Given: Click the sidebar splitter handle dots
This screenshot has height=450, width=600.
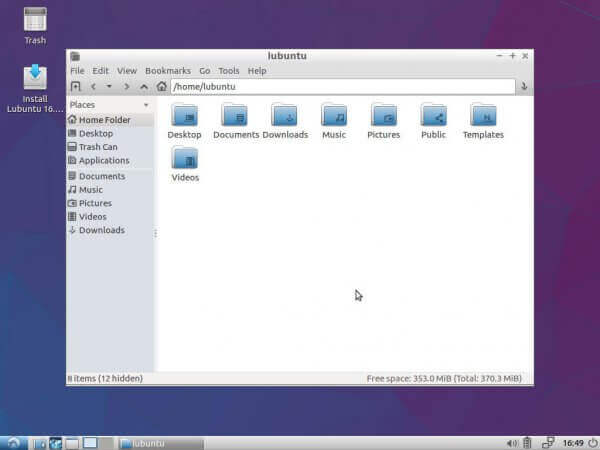Looking at the screenshot, I should tap(155, 233).
